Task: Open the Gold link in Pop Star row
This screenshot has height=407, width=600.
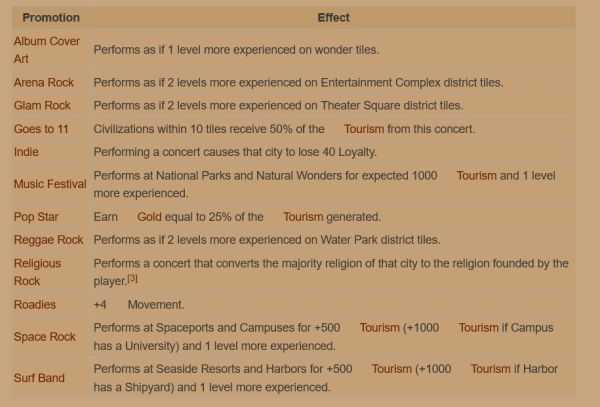Action: (x=148, y=216)
